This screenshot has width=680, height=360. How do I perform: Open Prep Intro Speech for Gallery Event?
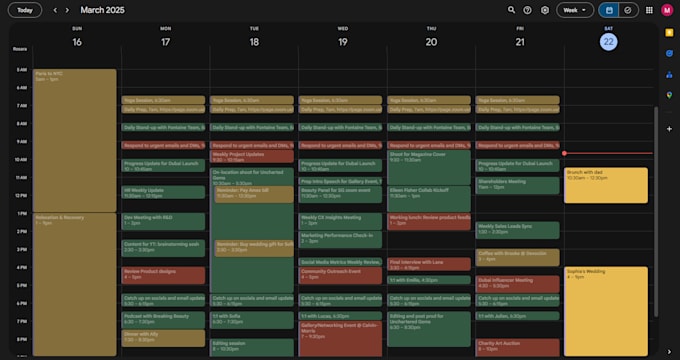[x=340, y=181]
